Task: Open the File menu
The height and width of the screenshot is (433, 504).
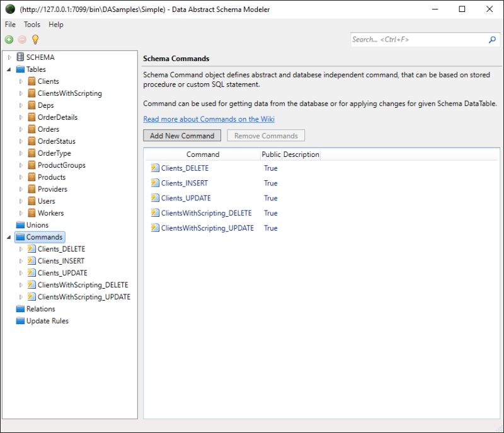Action: click(x=10, y=25)
